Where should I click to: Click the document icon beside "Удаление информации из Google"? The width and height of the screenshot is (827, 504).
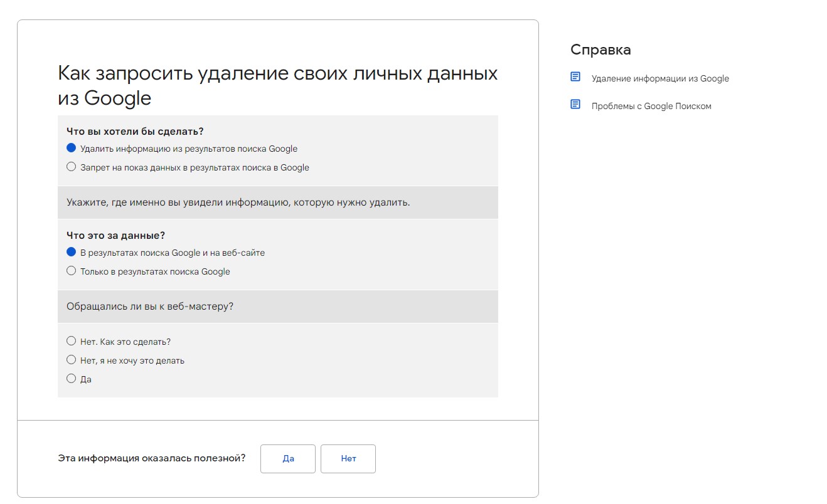(575, 77)
